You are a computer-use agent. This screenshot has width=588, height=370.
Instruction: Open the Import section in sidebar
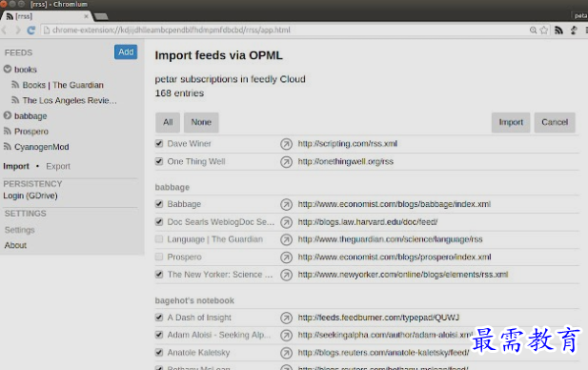16,166
